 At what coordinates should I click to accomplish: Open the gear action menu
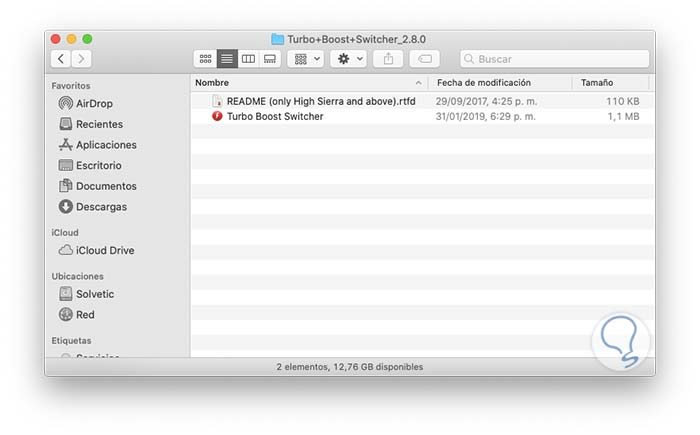[349, 59]
